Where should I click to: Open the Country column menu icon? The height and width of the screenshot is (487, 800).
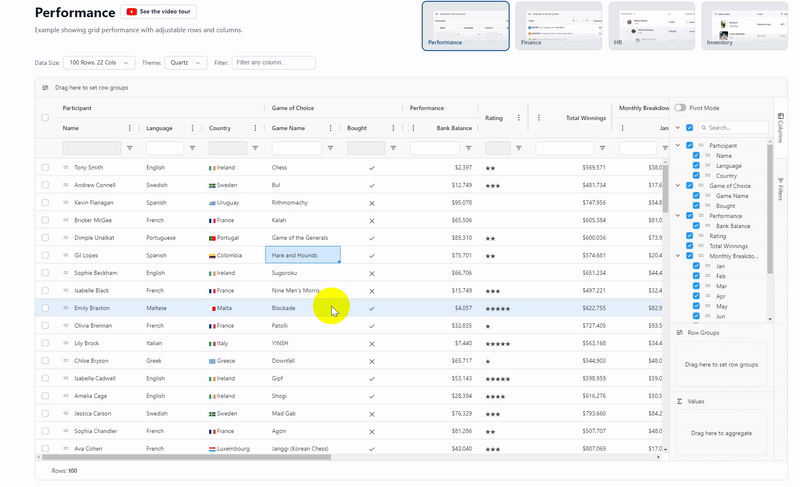(255, 128)
